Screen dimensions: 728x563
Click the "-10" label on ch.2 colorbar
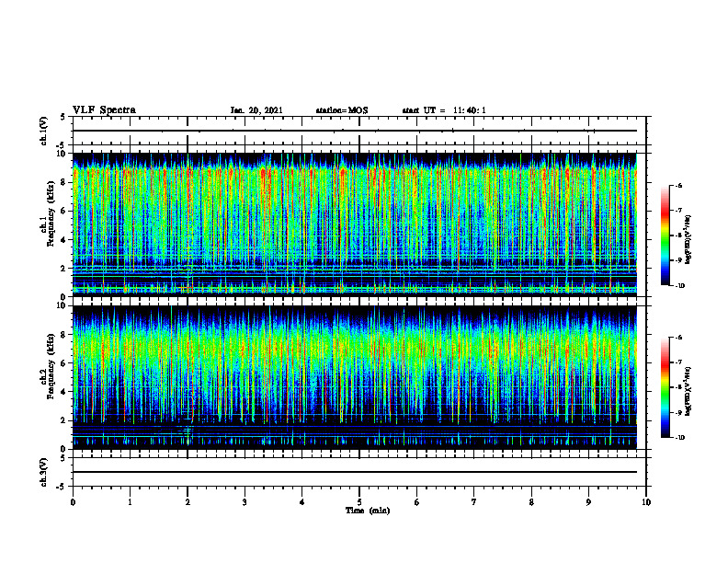[680, 438]
